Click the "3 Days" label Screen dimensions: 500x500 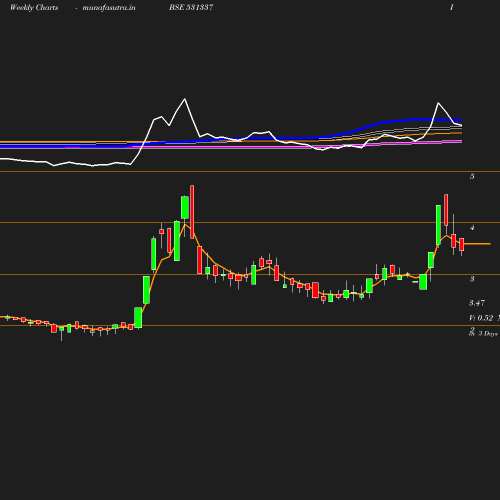click(x=488, y=334)
